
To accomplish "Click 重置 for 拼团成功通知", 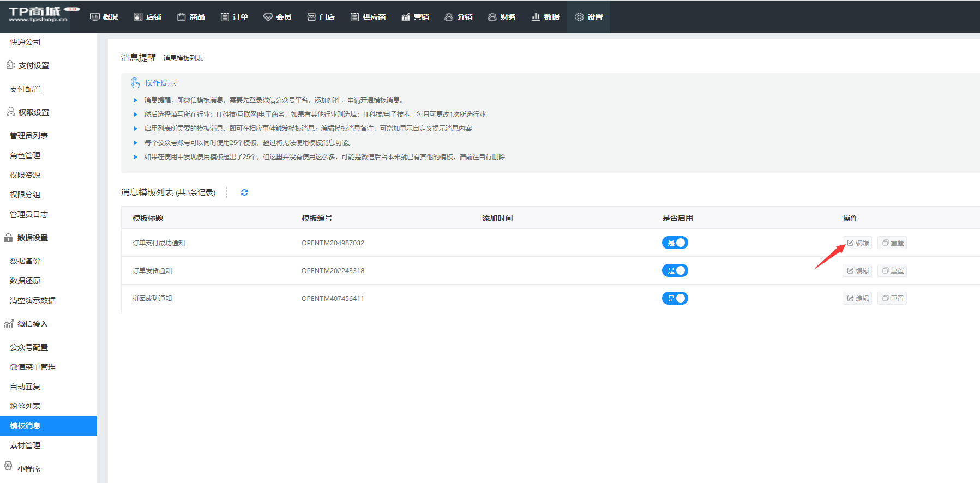I will pos(892,298).
